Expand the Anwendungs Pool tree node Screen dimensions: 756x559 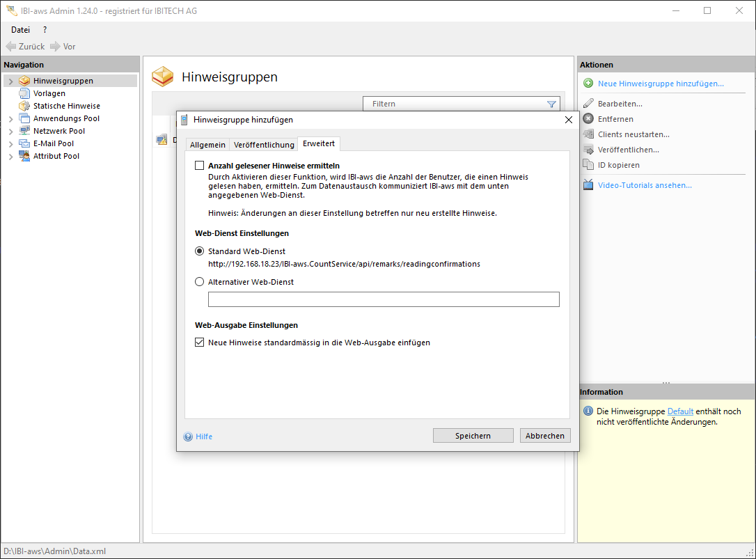(x=10, y=119)
